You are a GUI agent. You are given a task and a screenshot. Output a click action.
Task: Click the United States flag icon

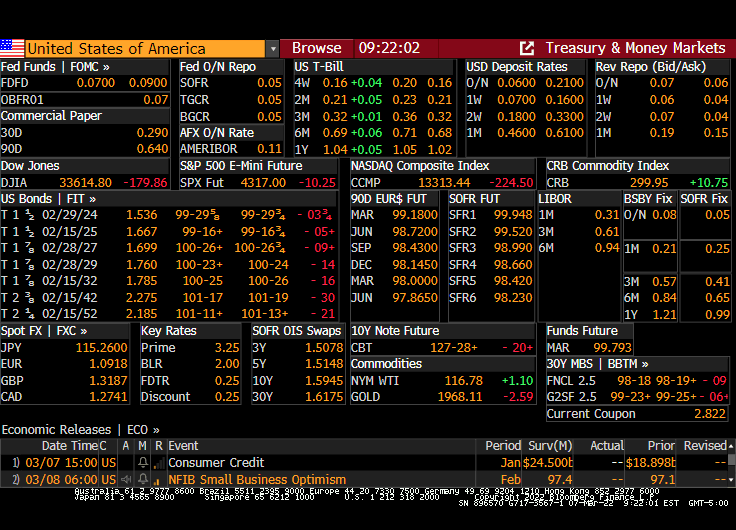tap(12, 48)
